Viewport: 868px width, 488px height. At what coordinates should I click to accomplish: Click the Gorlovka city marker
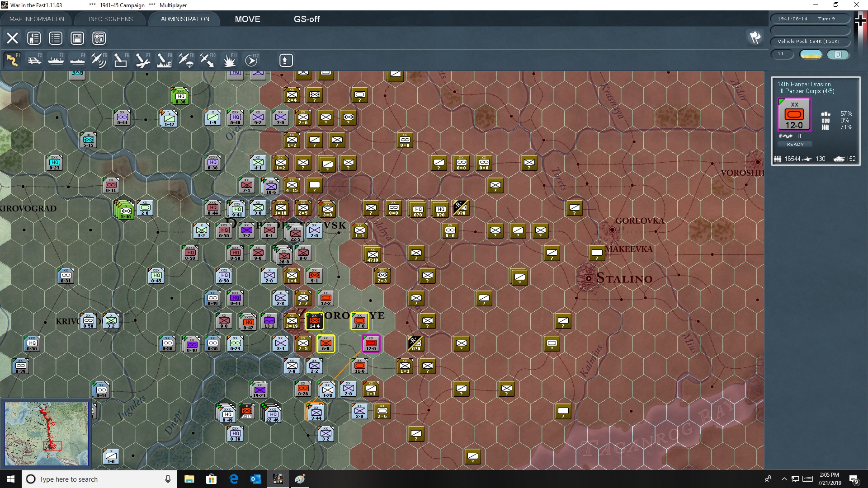(x=612, y=230)
